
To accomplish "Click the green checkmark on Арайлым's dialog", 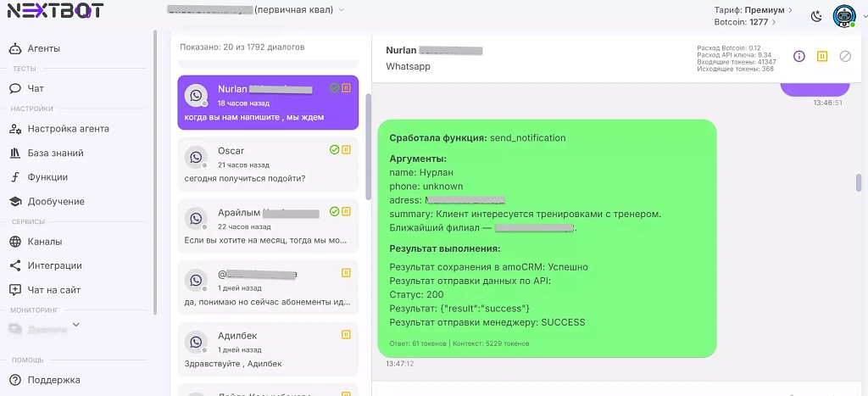I will coord(334,211).
